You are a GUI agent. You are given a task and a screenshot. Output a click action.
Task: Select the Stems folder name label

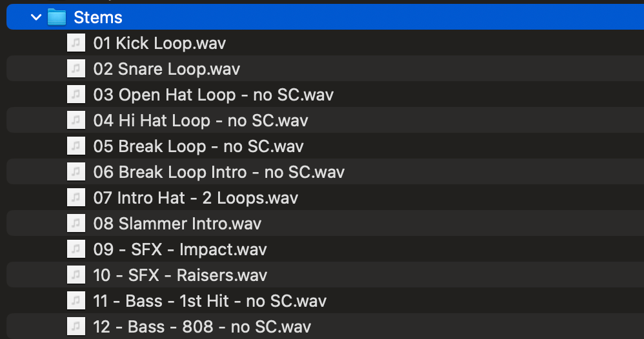[98, 17]
